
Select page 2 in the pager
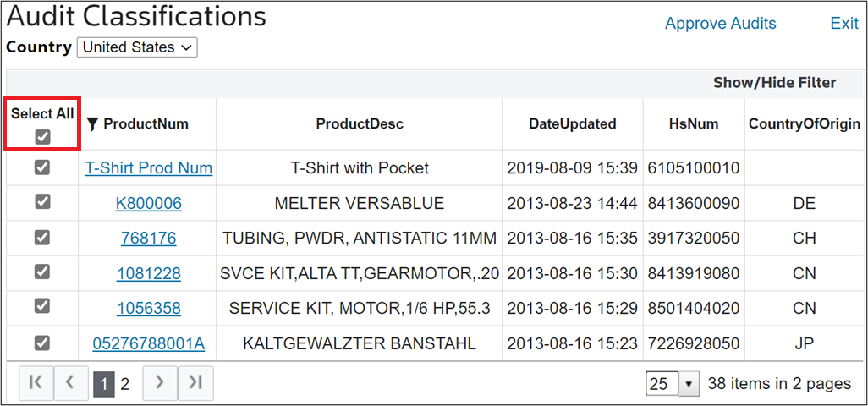(125, 384)
